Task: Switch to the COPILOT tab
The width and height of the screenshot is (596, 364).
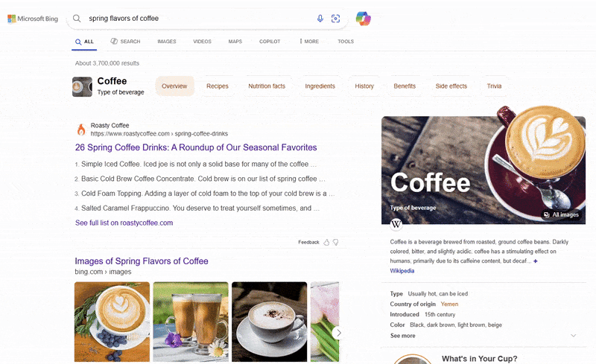Action: (270, 41)
